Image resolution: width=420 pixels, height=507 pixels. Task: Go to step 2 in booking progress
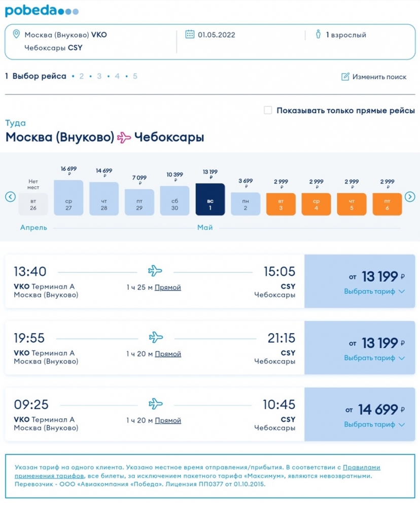[81, 77]
